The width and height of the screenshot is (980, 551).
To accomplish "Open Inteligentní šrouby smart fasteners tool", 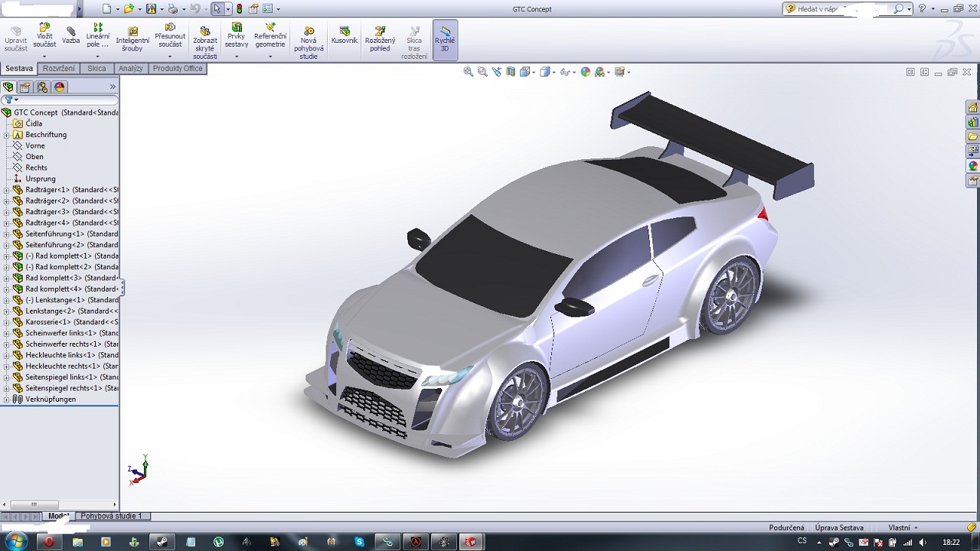I will [132, 39].
